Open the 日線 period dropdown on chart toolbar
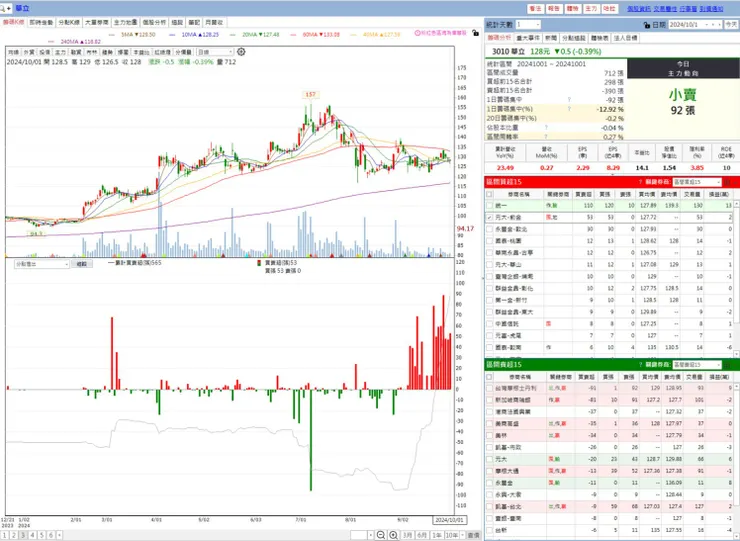740x541 pixels. click(215, 52)
